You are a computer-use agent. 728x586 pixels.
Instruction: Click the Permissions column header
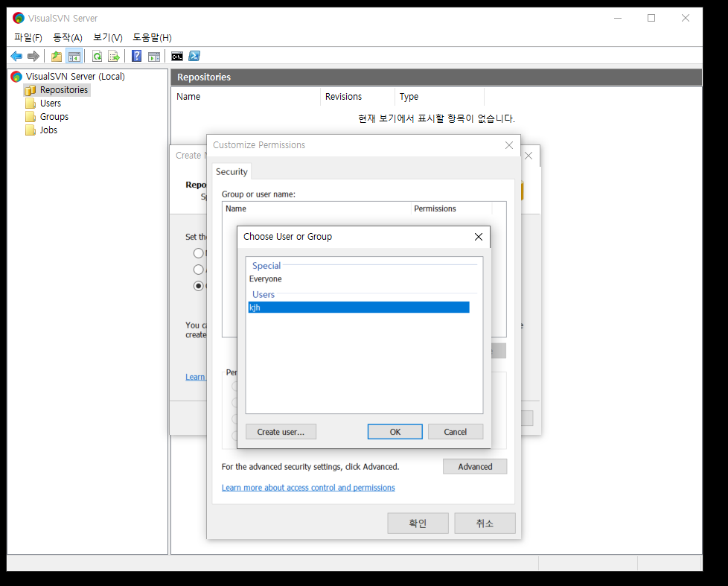[x=451, y=209]
